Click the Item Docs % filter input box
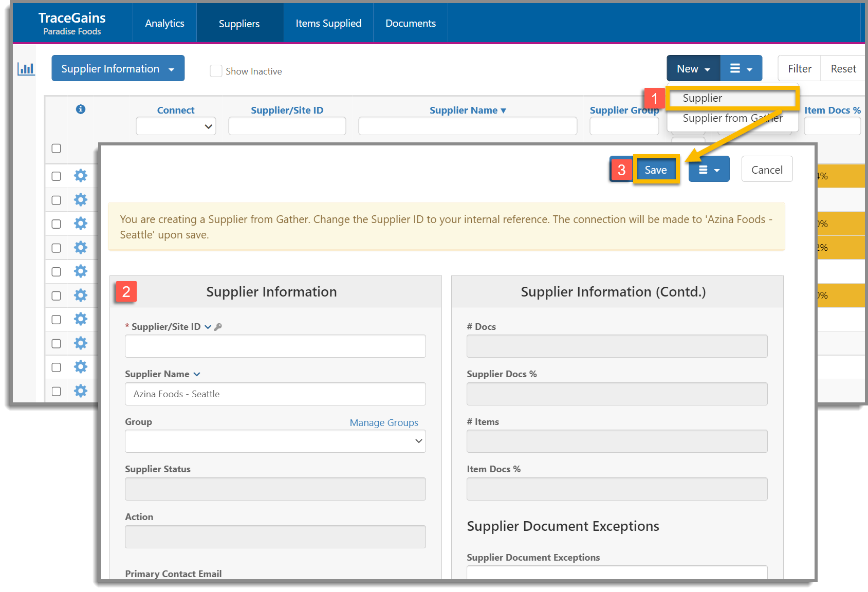This screenshot has height=592, width=868. pyautogui.click(x=833, y=126)
